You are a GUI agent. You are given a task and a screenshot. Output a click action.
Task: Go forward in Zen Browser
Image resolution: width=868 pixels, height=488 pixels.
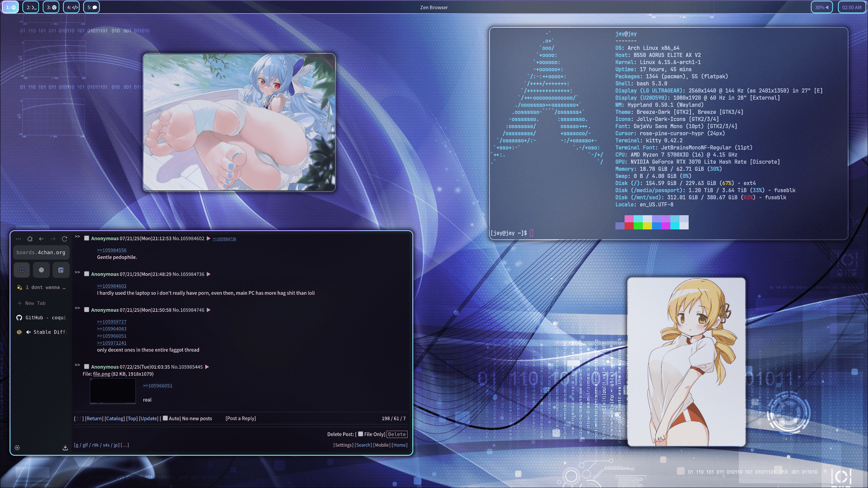click(53, 239)
